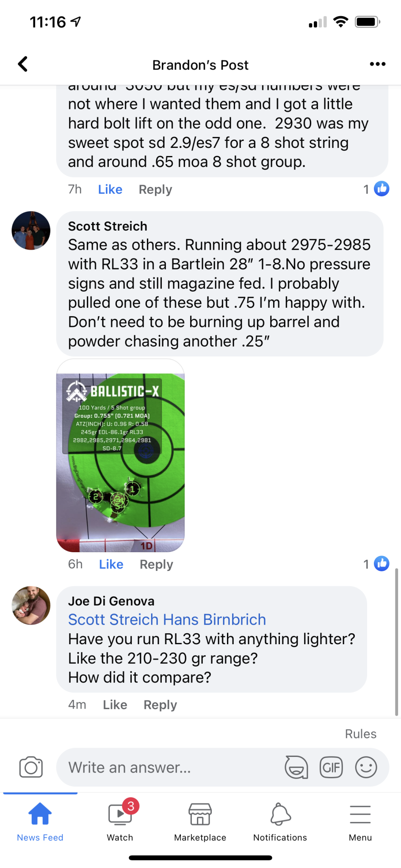Open the three-dot post options menu

[377, 64]
